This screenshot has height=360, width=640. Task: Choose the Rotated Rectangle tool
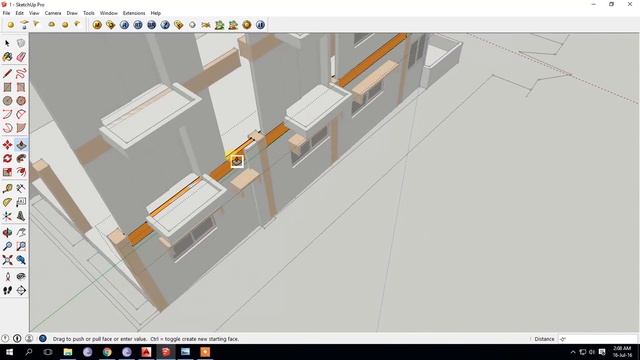pyautogui.click(x=21, y=87)
